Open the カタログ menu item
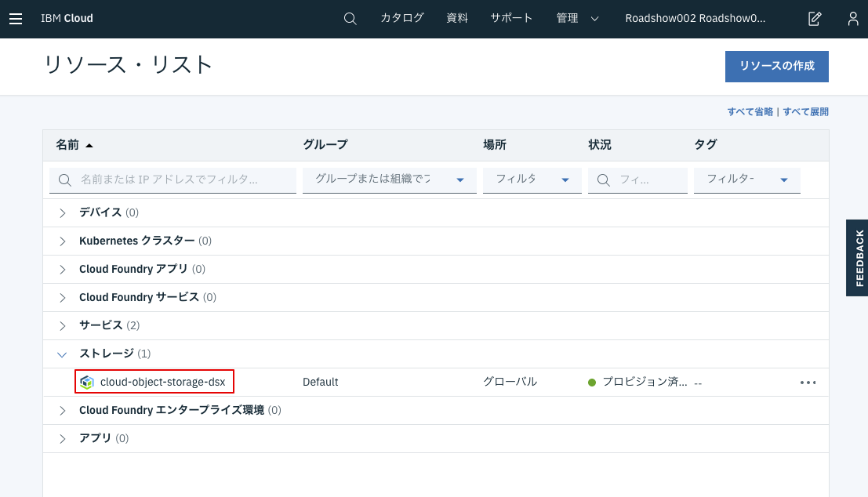 402,18
